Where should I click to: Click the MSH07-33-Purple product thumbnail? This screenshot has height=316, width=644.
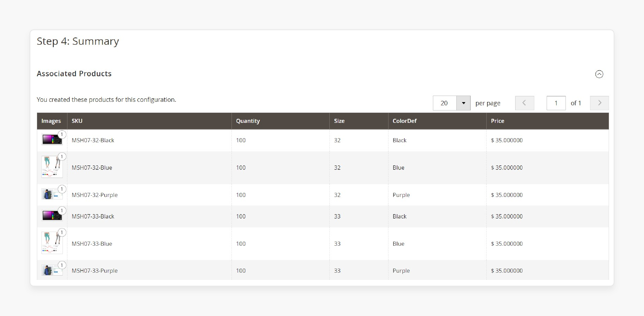click(x=52, y=270)
